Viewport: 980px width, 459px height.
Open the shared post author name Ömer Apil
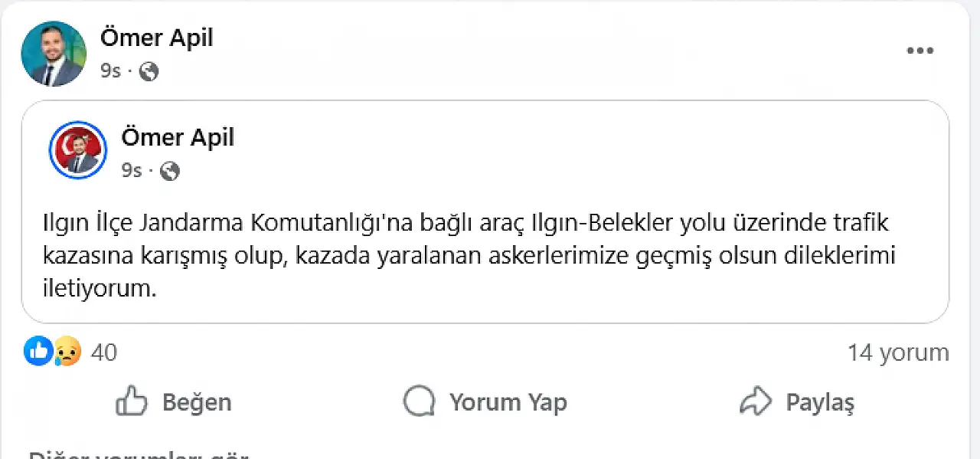tap(178, 137)
